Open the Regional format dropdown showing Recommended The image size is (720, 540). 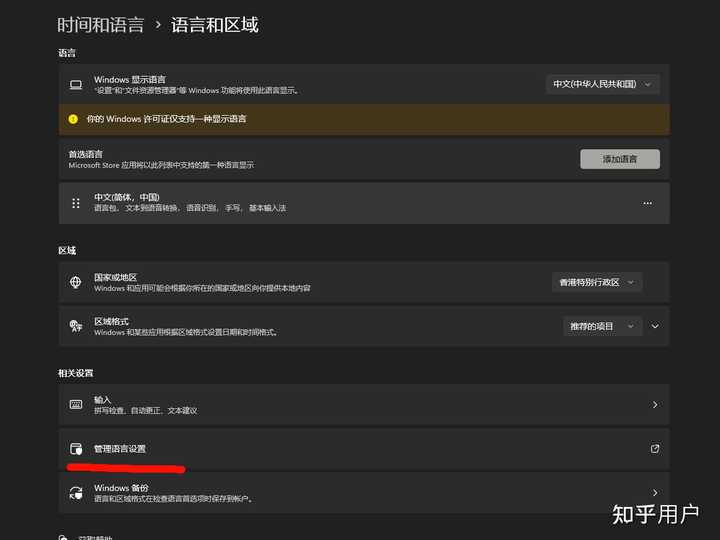click(602, 326)
